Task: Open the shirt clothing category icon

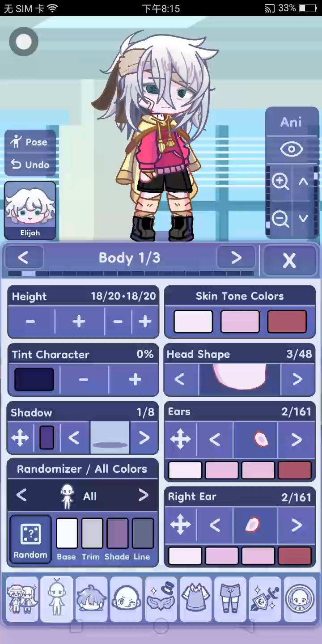Action: tap(196, 599)
